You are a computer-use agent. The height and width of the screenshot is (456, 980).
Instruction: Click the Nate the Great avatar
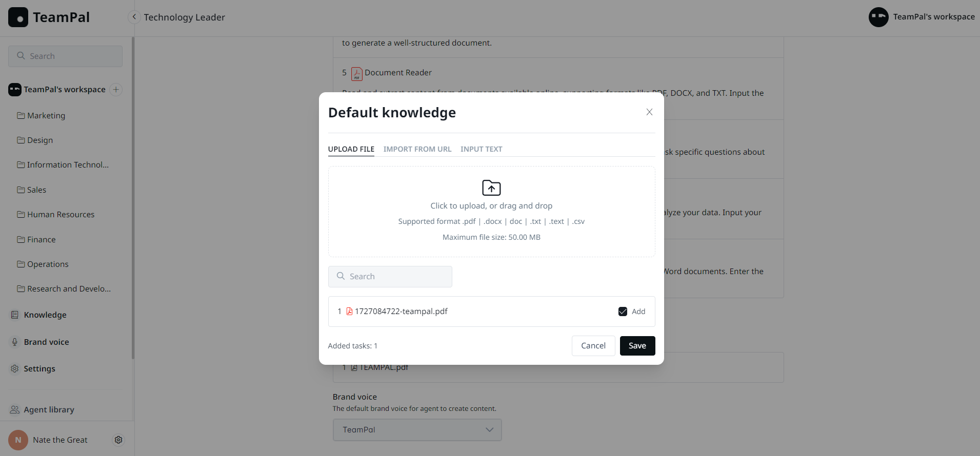click(x=18, y=440)
